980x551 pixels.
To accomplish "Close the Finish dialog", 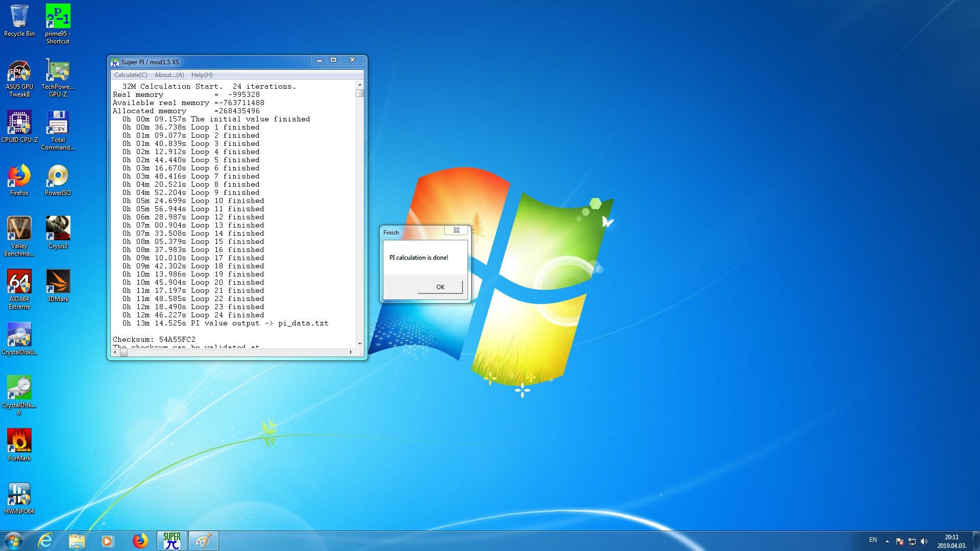I will point(456,230).
